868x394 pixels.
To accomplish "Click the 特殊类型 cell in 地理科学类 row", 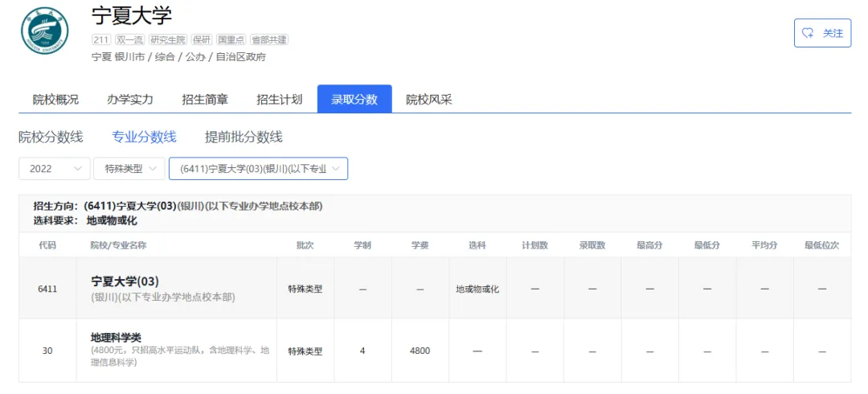I will tap(305, 351).
